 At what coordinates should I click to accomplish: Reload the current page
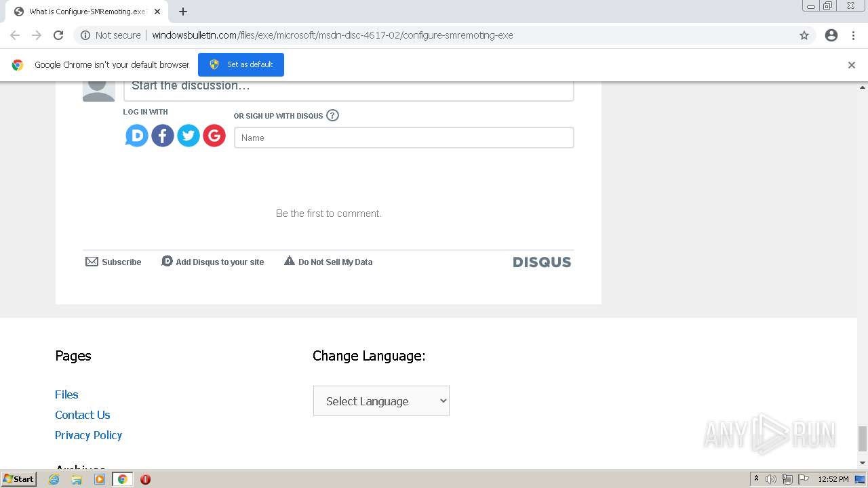[58, 35]
